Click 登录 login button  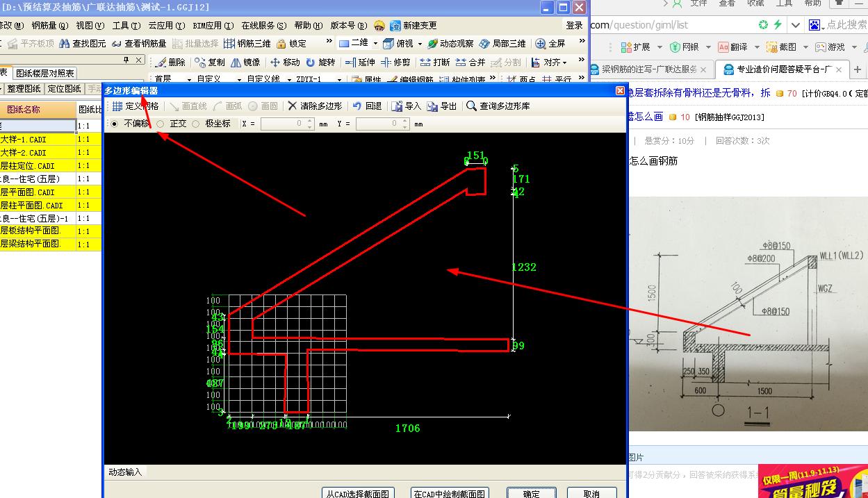575,25
